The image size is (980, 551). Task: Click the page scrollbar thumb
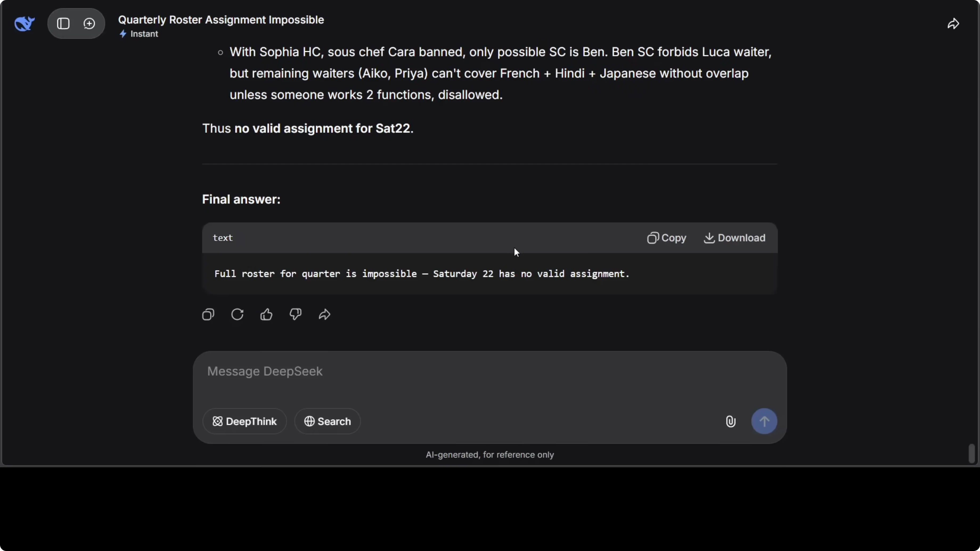(972, 453)
